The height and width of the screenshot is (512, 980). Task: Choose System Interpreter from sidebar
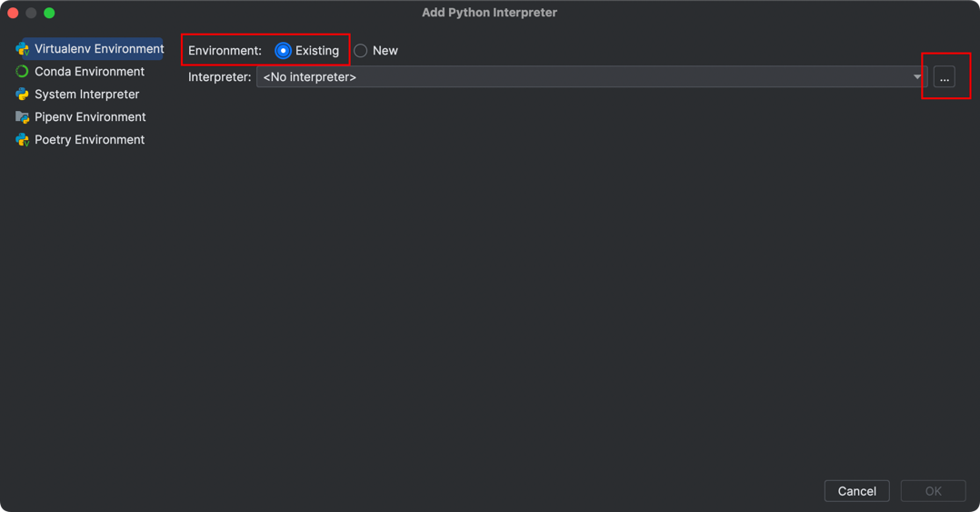pyautogui.click(x=86, y=95)
